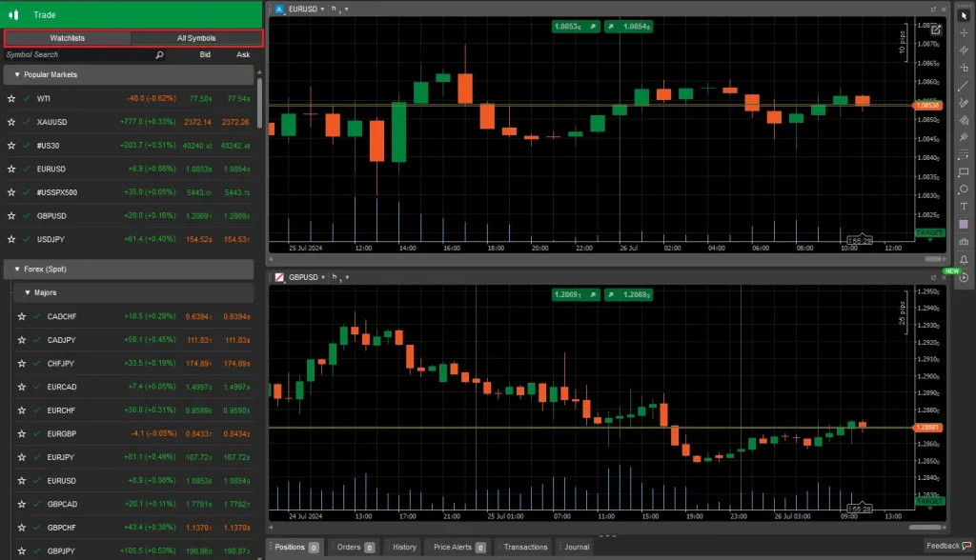The width and height of the screenshot is (976, 560).
Task: Open the Transactions tab
Action: coord(525,547)
